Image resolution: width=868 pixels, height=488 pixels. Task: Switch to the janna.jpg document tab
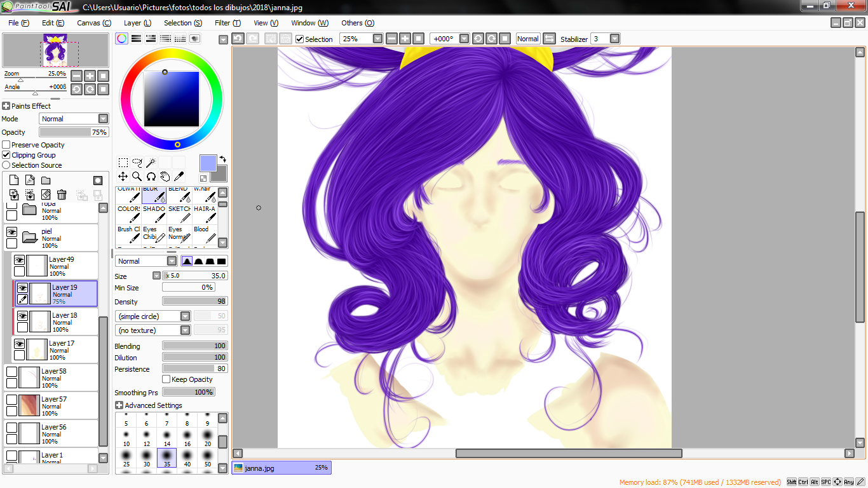pos(280,468)
